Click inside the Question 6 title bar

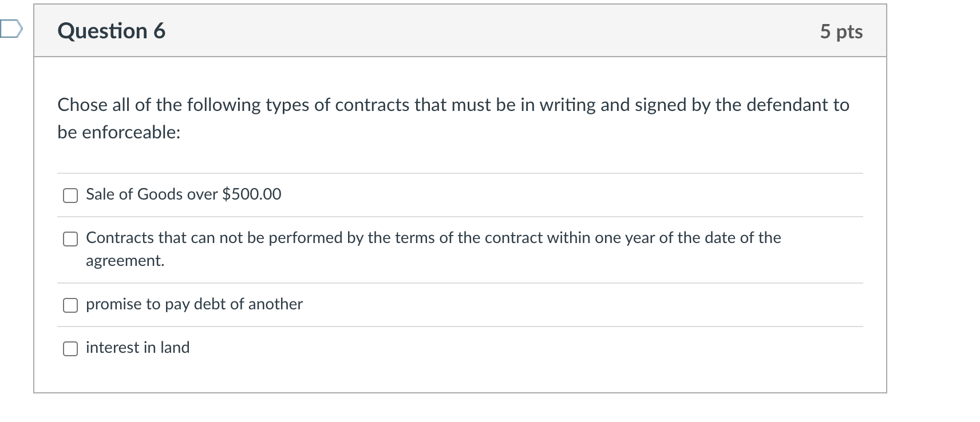(401, 31)
